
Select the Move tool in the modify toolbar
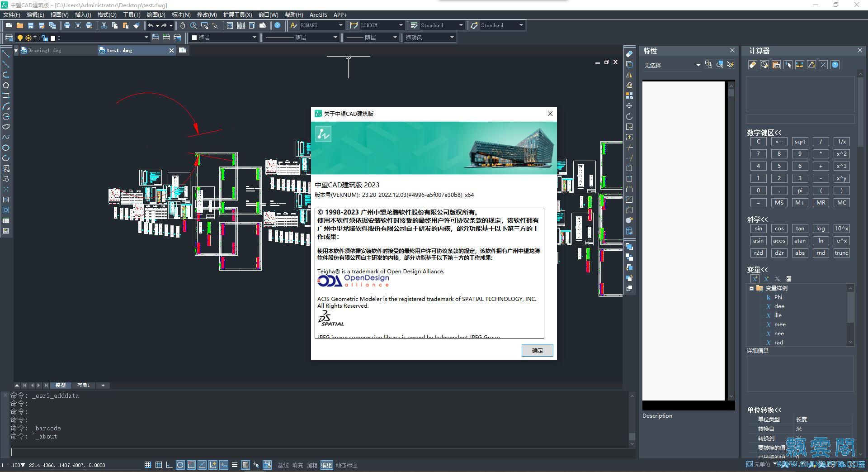click(x=629, y=106)
